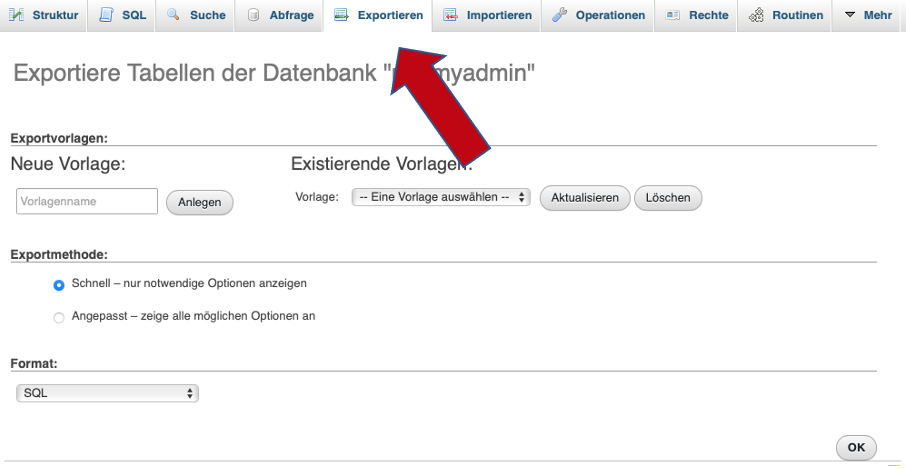Click the OK button
906x469 pixels.
856,448
